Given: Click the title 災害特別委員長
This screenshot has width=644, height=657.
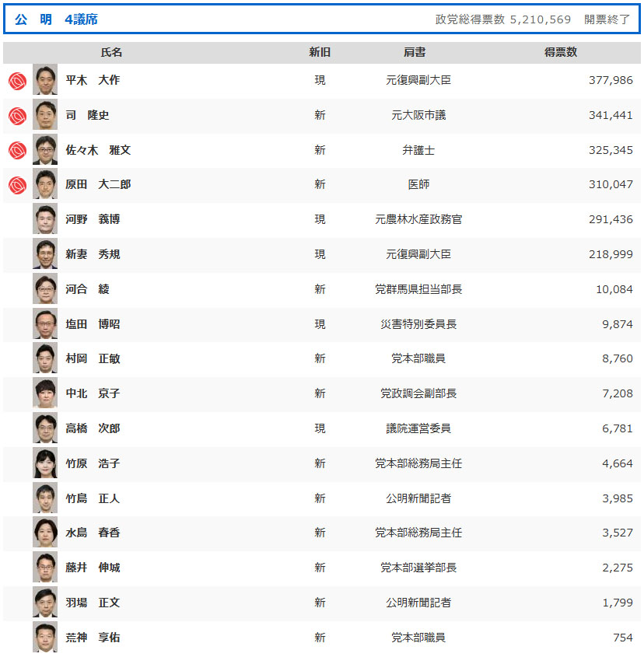Looking at the screenshot, I should tap(418, 324).
